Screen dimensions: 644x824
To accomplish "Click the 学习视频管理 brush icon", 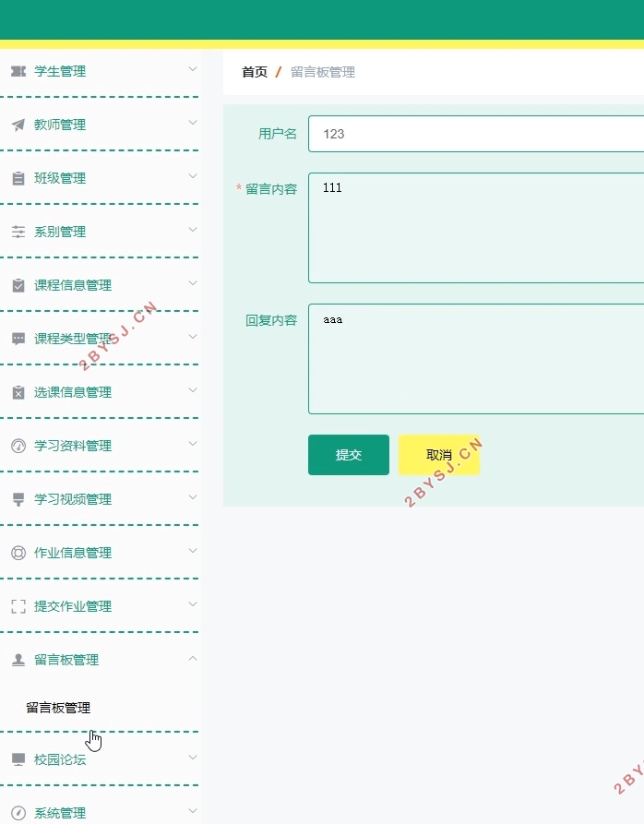I will (18, 500).
